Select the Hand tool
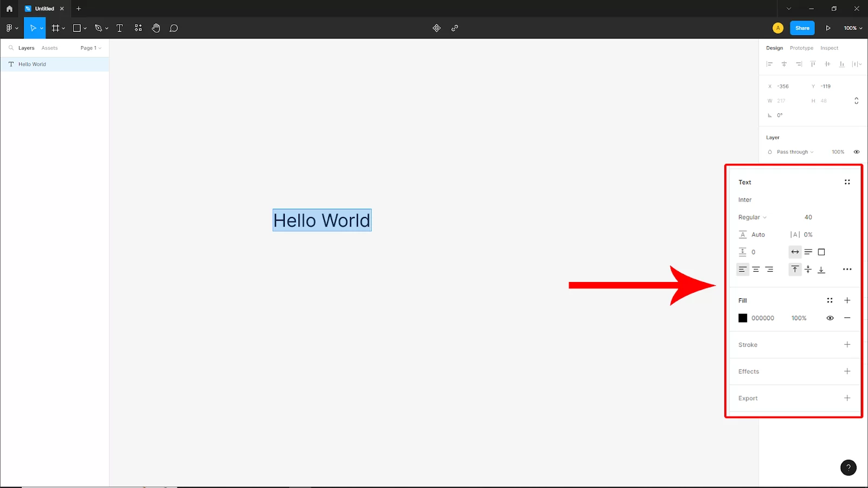Viewport: 868px width, 488px height. pos(156,28)
